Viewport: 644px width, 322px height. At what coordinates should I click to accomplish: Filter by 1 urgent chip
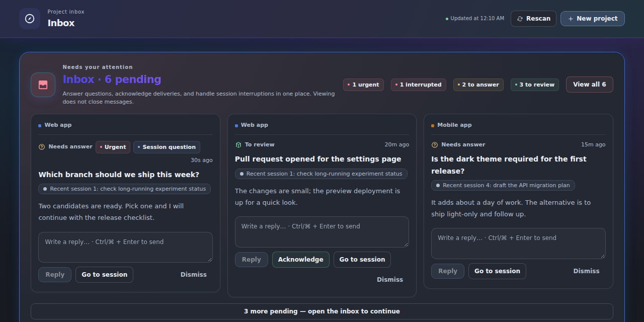click(364, 85)
